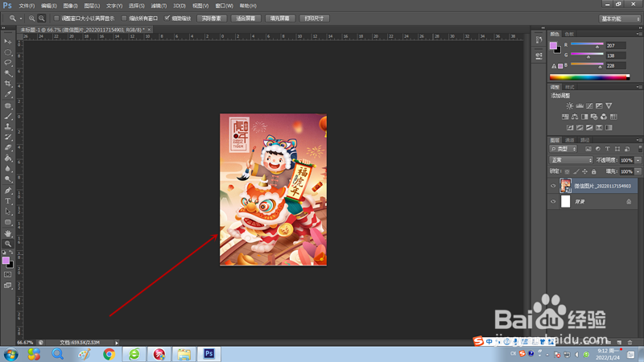Open the 文件(F) menu
Screen dimensions: 644x362
27,6
